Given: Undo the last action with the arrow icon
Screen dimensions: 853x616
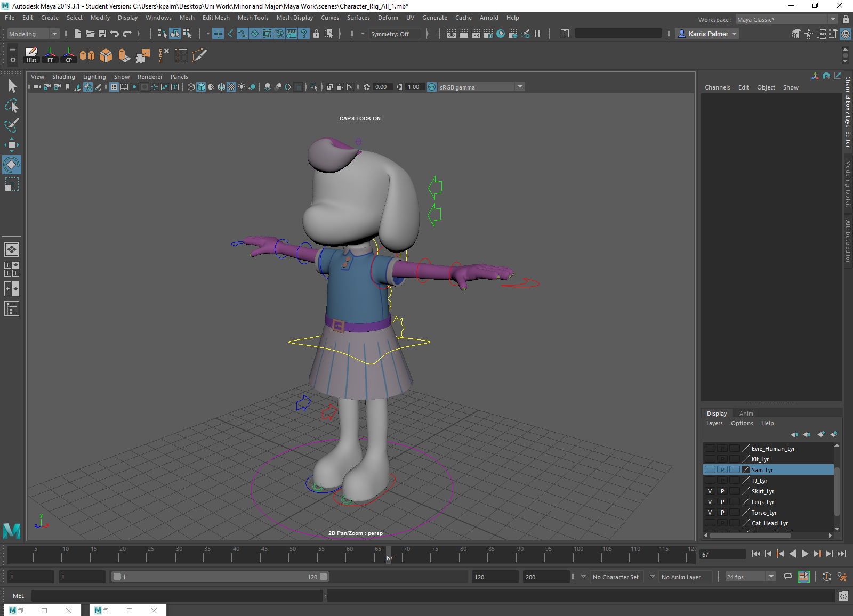Looking at the screenshot, I should click(115, 34).
